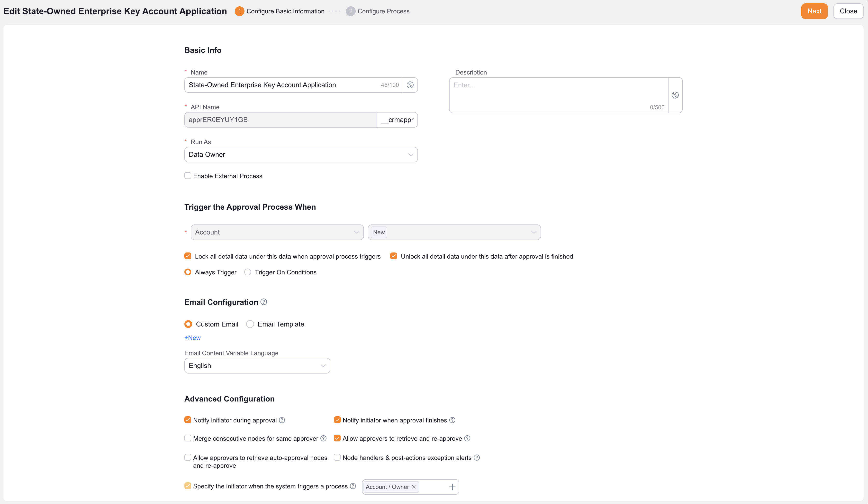Enable the External Process checkbox
The image size is (868, 504).
(x=188, y=176)
